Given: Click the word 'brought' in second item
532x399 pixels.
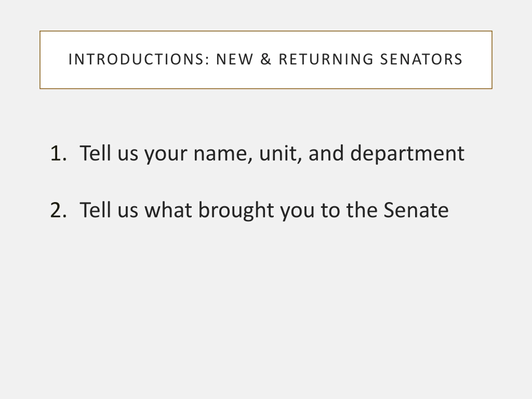Looking at the screenshot, I should (236, 211).
